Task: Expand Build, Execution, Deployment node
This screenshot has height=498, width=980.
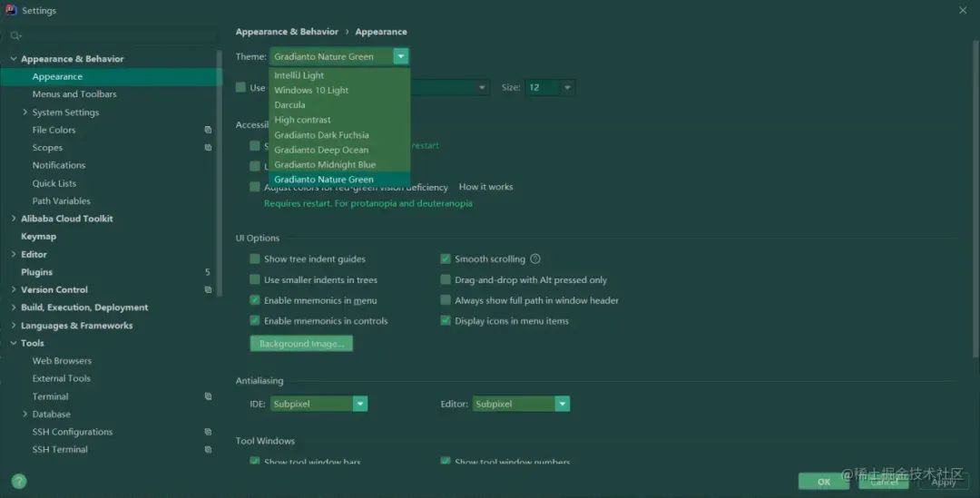Action: coord(13,308)
